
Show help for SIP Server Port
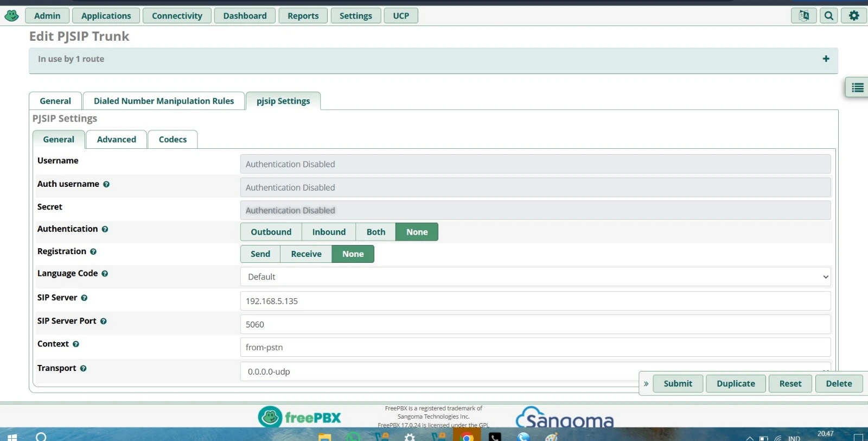click(x=103, y=322)
